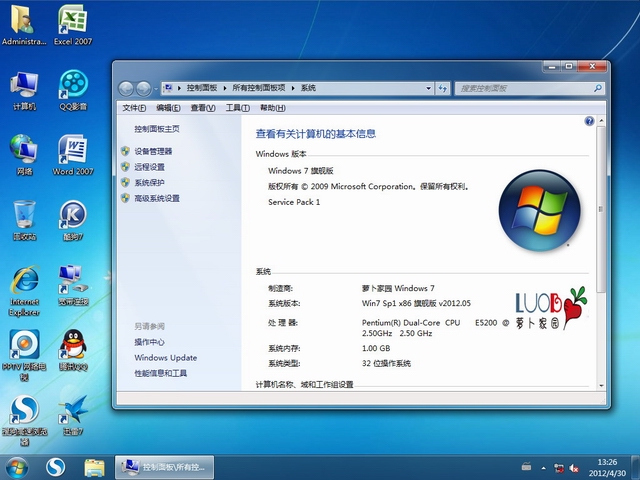
Task: Click the '1.00 GB' memory value
Action: 376,349
